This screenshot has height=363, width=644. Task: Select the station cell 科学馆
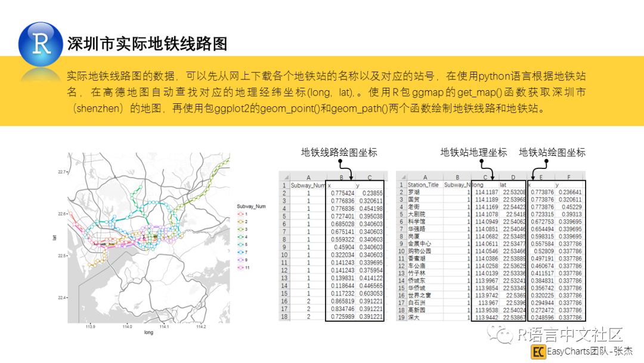coord(425,222)
